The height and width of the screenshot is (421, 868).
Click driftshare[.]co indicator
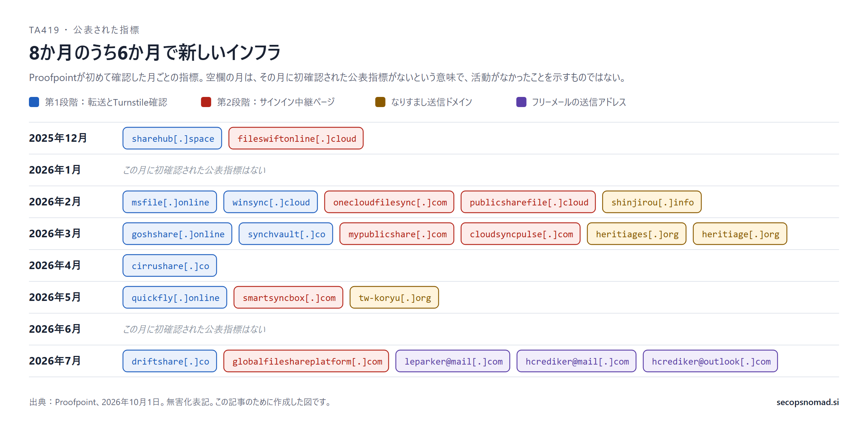[x=170, y=361]
